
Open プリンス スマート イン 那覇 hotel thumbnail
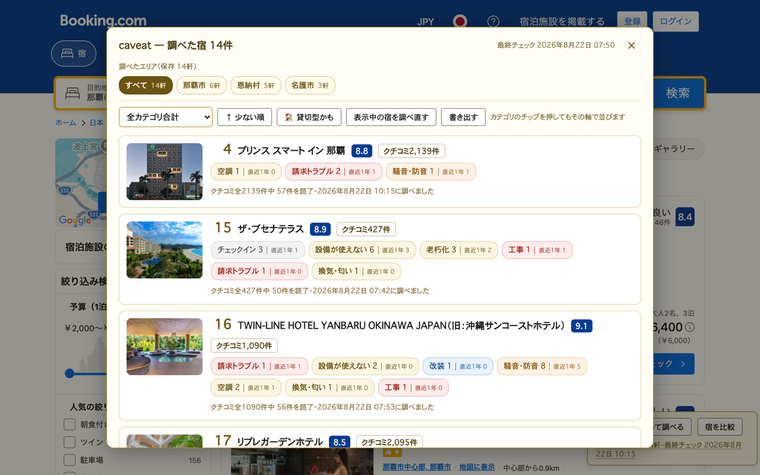click(x=164, y=172)
